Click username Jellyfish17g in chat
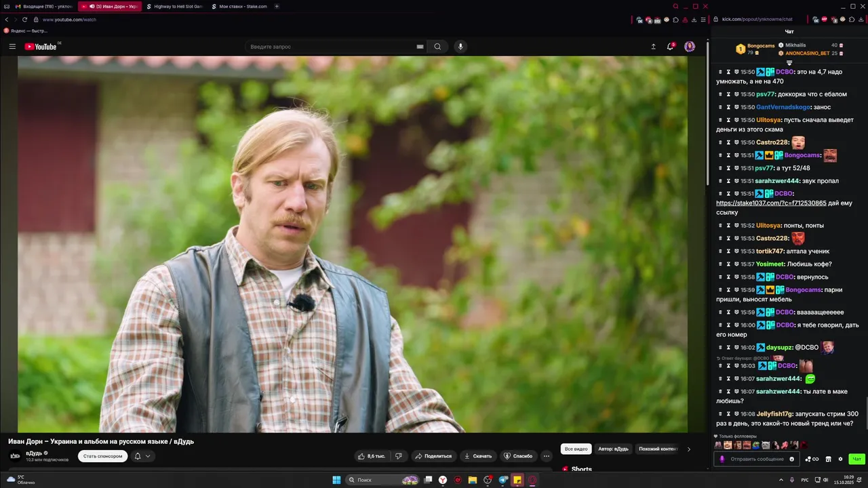868x488 pixels. click(x=774, y=414)
